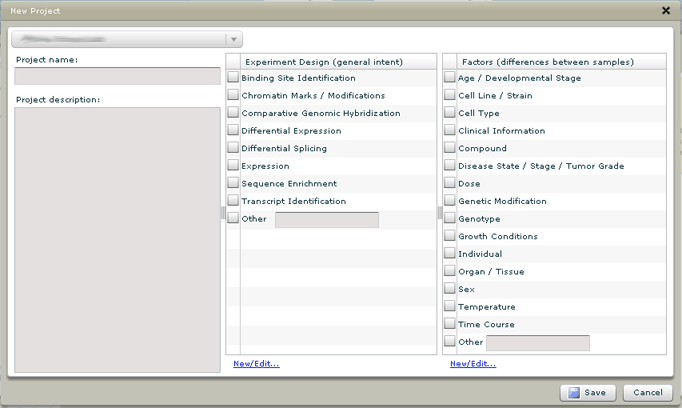Viewport: 682px width, 408px height.
Task: Enable the Genetic Modification checkbox
Action: 450,201
